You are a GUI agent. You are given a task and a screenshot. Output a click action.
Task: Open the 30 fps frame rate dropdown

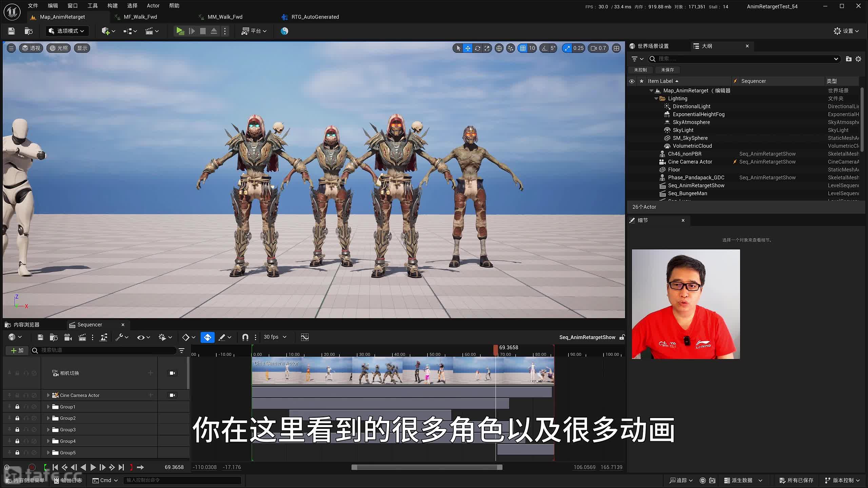275,337
